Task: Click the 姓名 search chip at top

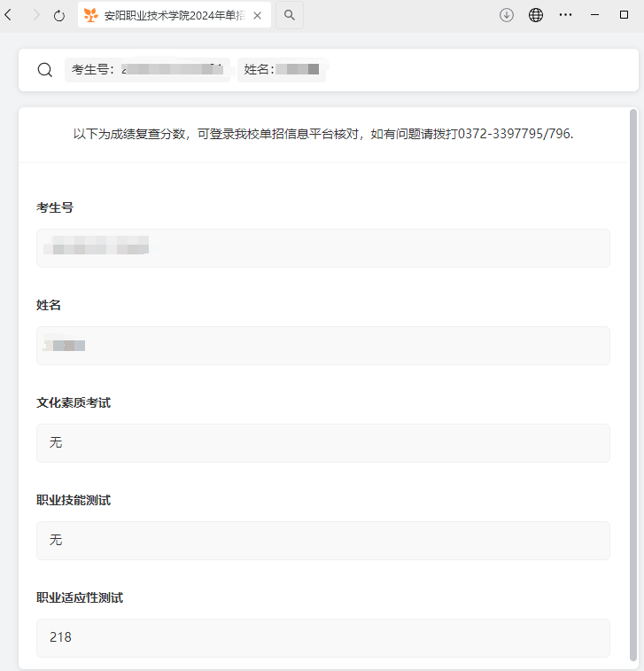Action: click(282, 70)
